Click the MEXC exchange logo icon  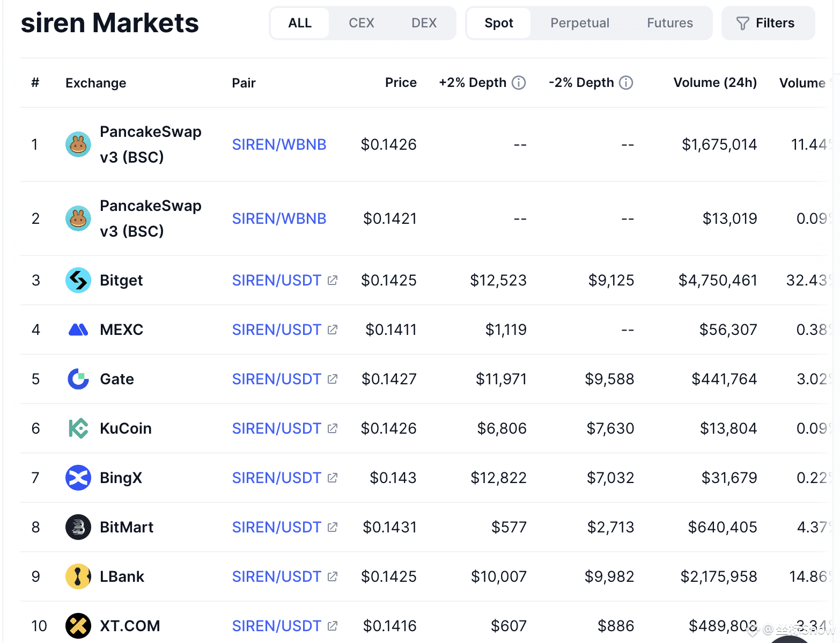coord(78,330)
